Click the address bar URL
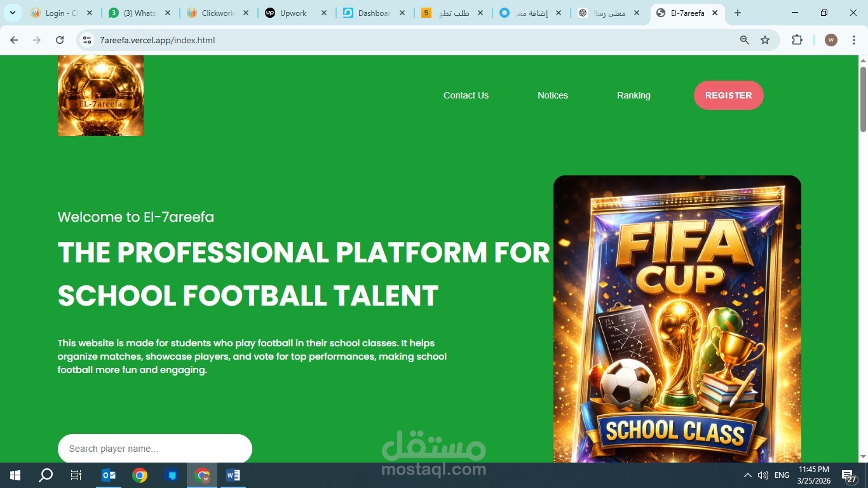Image resolution: width=868 pixels, height=488 pixels. (158, 40)
